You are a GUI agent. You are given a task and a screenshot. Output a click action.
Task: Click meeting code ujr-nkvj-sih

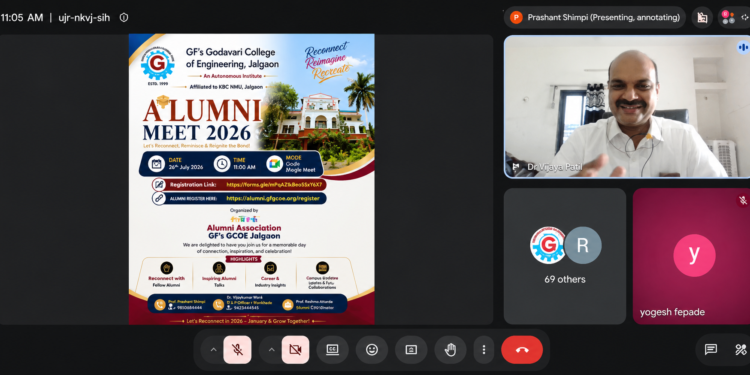coord(84,18)
